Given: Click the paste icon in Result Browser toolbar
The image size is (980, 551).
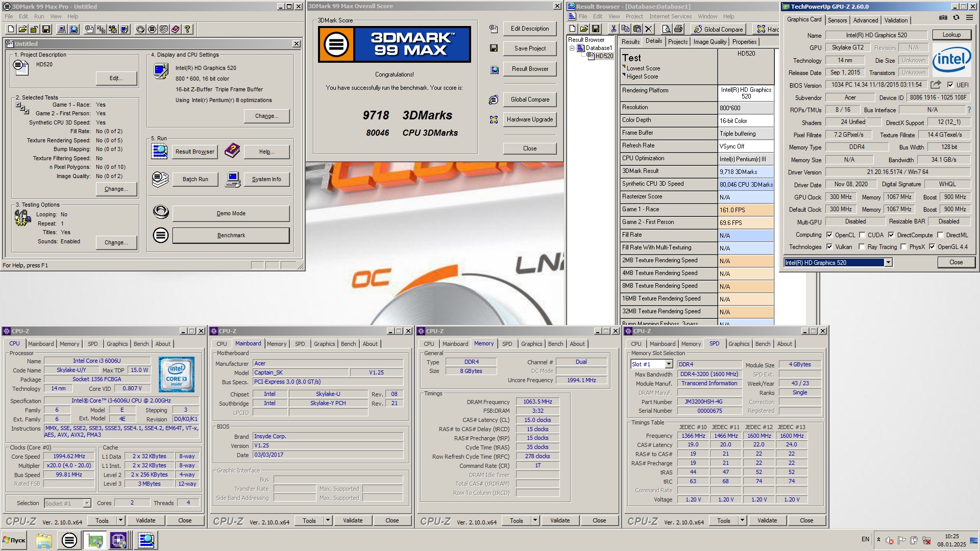Looking at the screenshot, I should click(637, 29).
